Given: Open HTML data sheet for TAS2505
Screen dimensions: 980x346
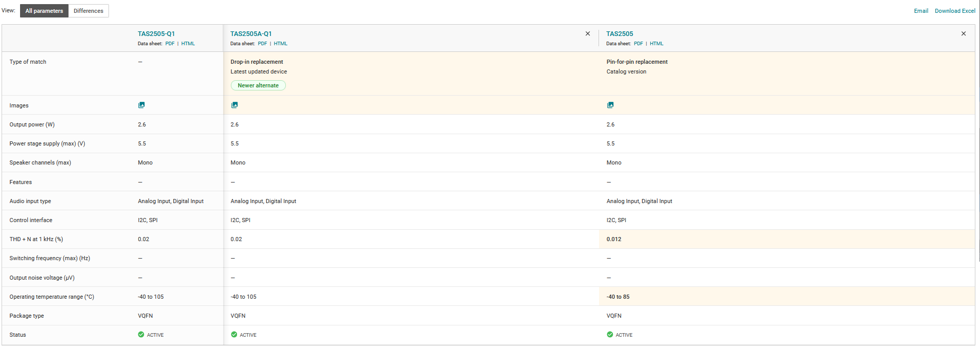Looking at the screenshot, I should pos(657,44).
